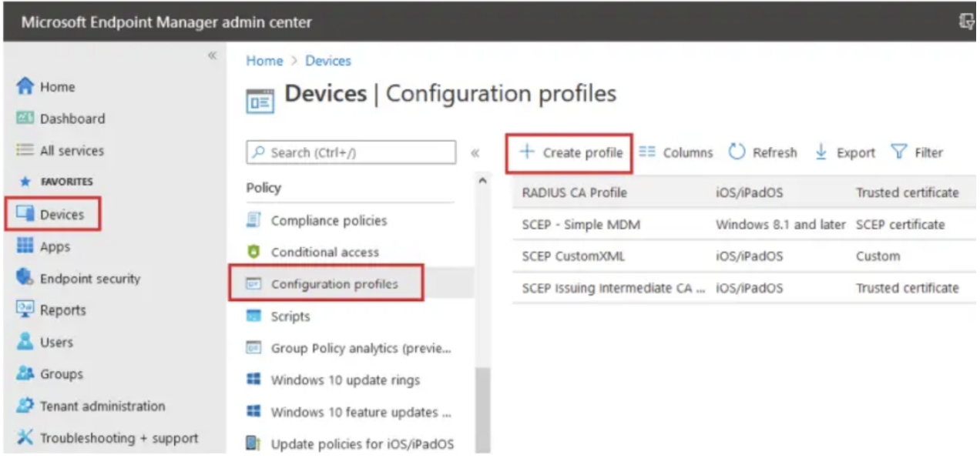
Task: Click the Devices monitor icon in sidebar
Action: click(x=25, y=214)
